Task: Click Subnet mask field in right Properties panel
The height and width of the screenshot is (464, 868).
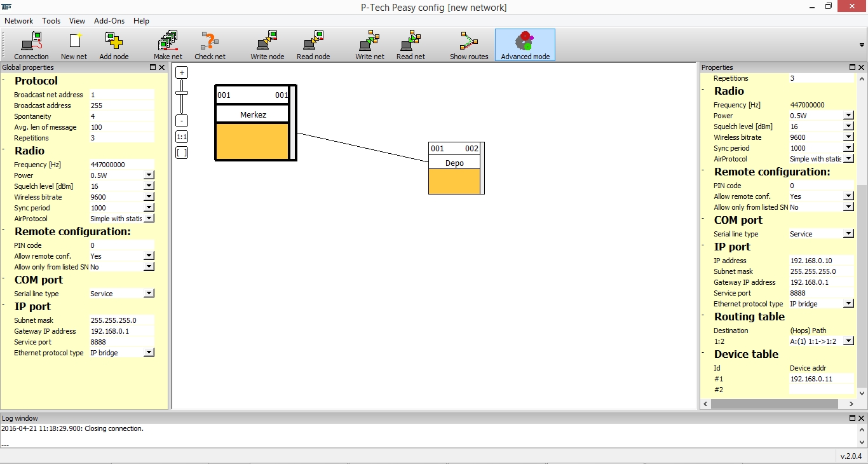Action: coord(821,271)
